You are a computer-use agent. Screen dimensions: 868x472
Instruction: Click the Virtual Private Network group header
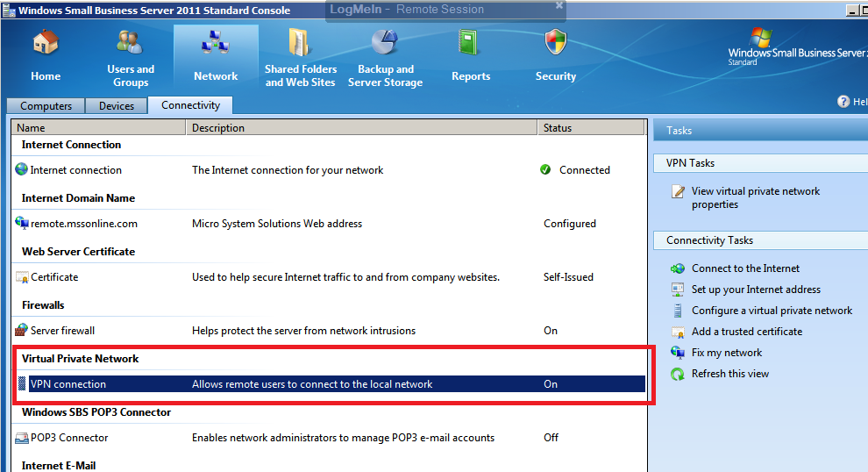(81, 359)
